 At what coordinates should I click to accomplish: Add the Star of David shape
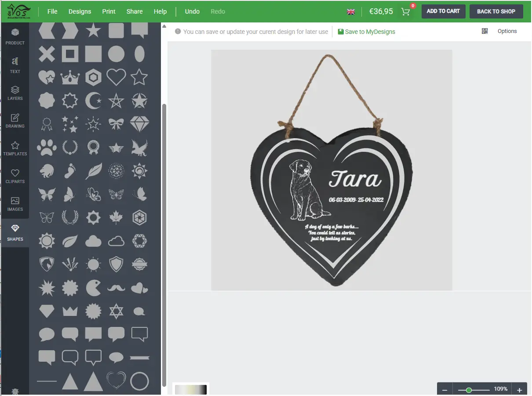pyautogui.click(x=116, y=311)
